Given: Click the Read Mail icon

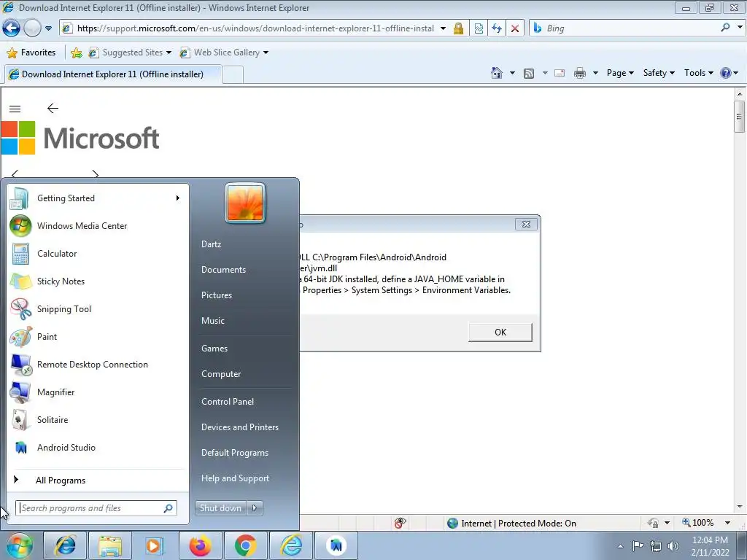Looking at the screenshot, I should pyautogui.click(x=560, y=73).
